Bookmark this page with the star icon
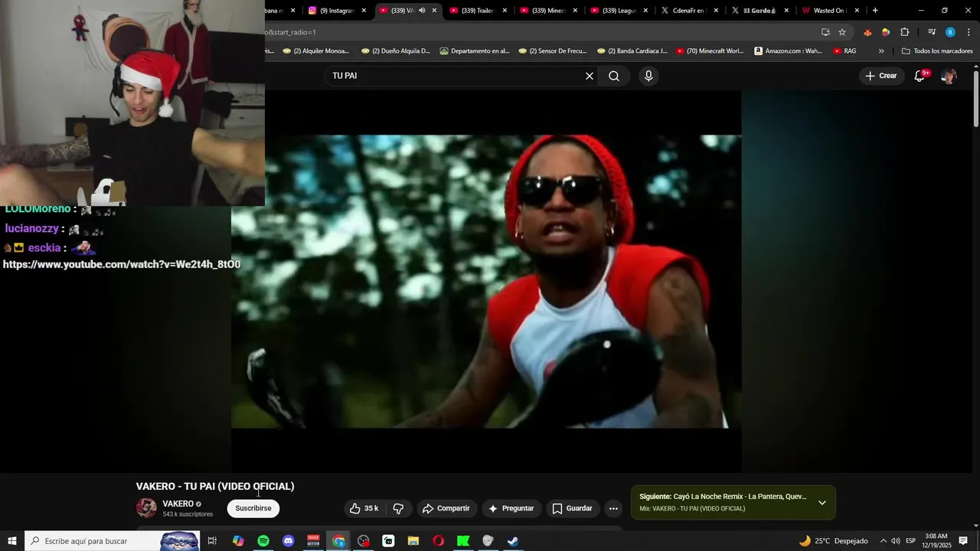The height and width of the screenshot is (551, 980). [x=842, y=32]
